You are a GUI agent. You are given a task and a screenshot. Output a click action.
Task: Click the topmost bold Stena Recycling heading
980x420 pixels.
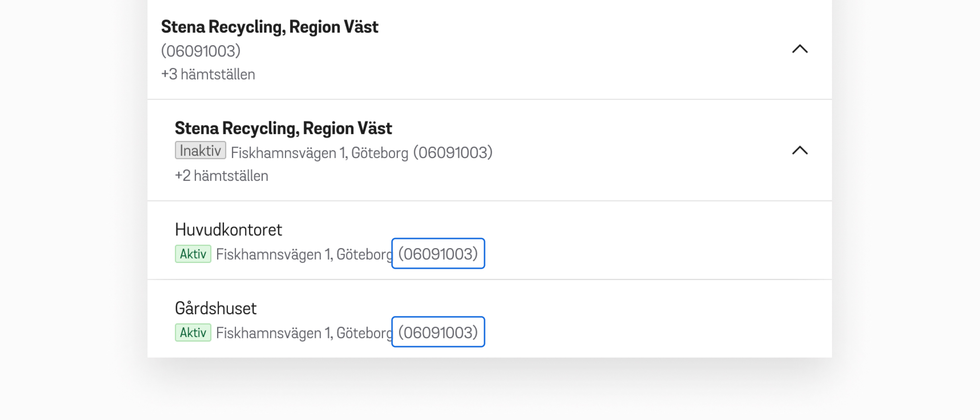(269, 27)
